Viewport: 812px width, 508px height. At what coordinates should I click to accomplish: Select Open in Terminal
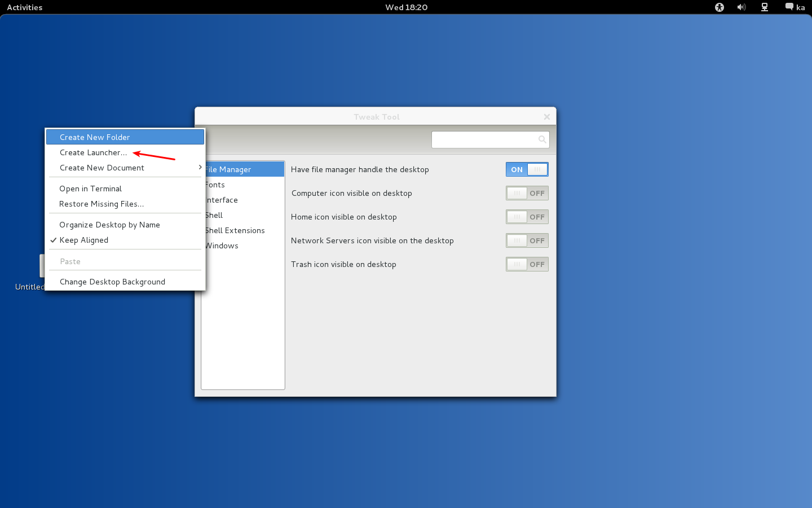[x=90, y=189]
